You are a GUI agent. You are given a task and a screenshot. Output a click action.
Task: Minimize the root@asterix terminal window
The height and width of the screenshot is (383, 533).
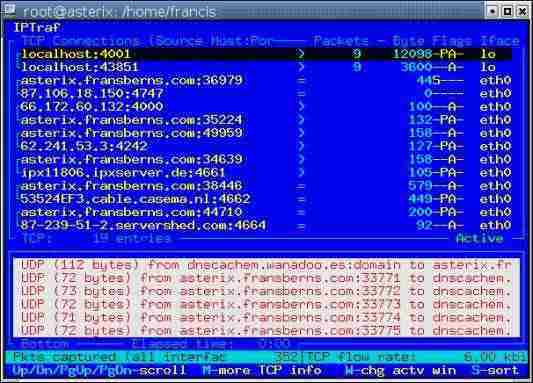pyautogui.click(x=492, y=11)
